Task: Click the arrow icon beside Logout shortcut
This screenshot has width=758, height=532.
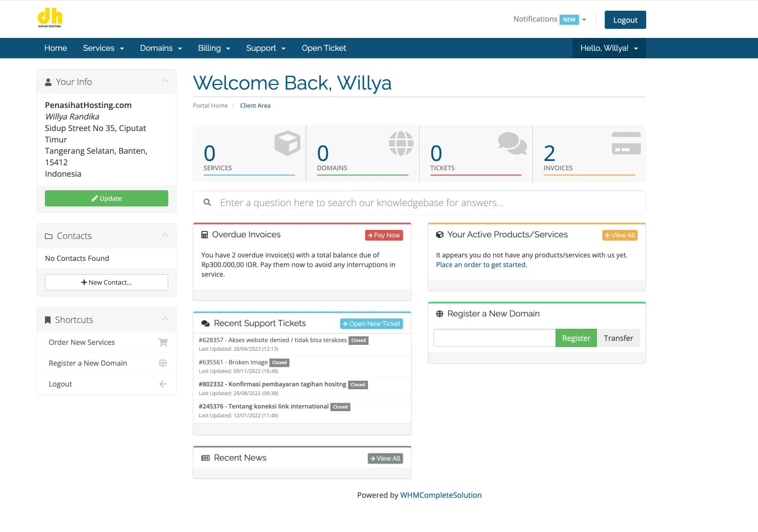Action: pyautogui.click(x=163, y=384)
